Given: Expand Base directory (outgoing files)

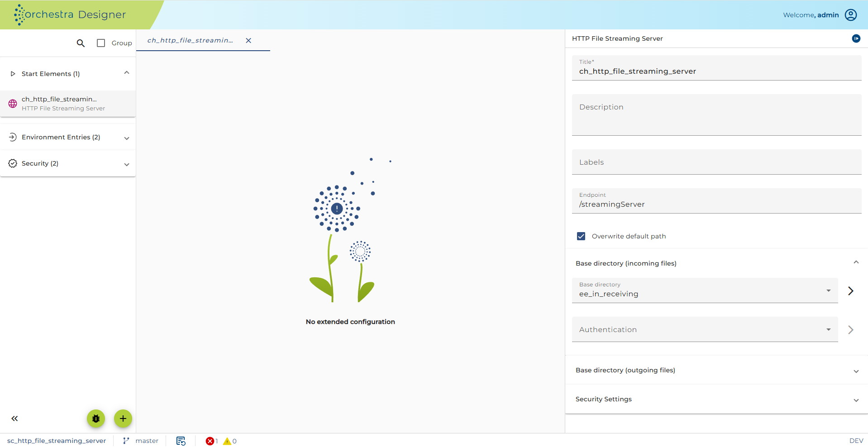Looking at the screenshot, I should [x=716, y=370].
